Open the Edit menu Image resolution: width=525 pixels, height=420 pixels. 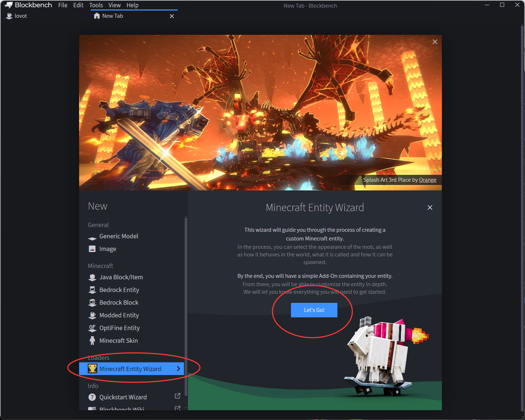click(x=78, y=5)
